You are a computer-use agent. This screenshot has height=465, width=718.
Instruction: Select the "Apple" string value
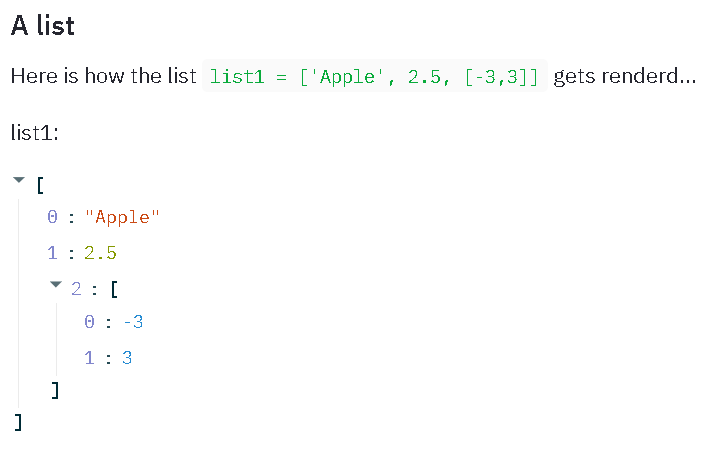click(x=123, y=217)
